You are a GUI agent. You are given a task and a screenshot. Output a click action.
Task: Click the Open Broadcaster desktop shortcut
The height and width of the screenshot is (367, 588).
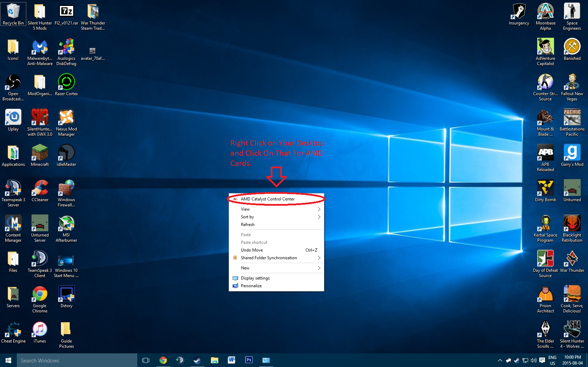13,87
